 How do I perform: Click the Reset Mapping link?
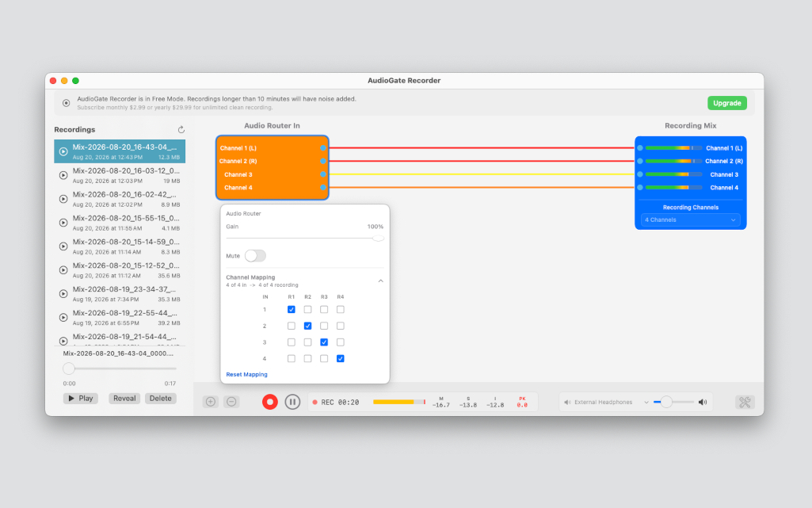pos(246,374)
